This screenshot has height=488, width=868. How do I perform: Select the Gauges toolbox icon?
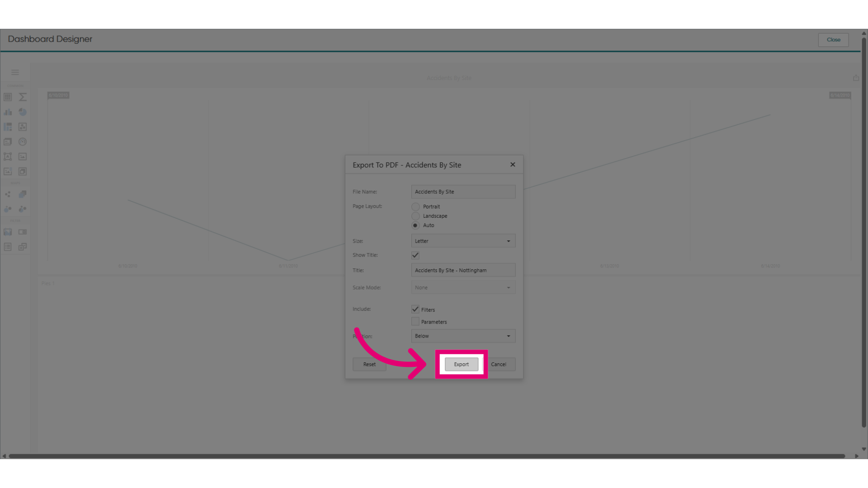[23, 142]
